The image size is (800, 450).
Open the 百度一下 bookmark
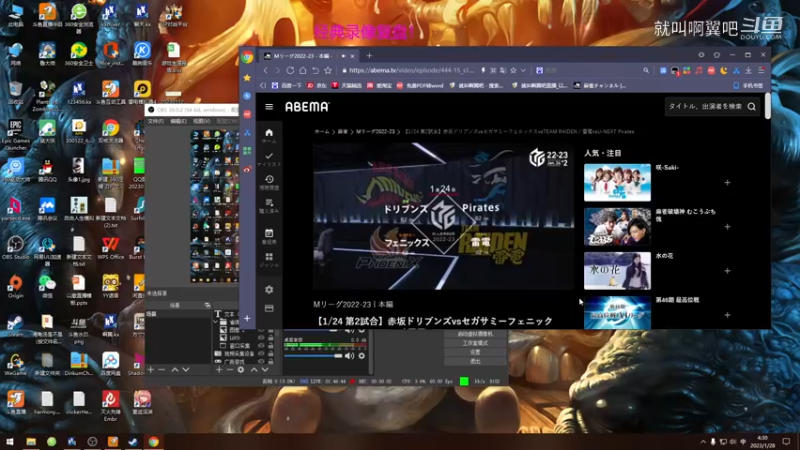click(287, 86)
